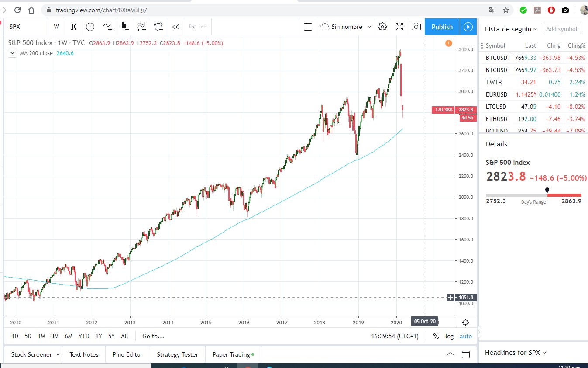
Task: Set date range to 5D
Action: click(28, 336)
